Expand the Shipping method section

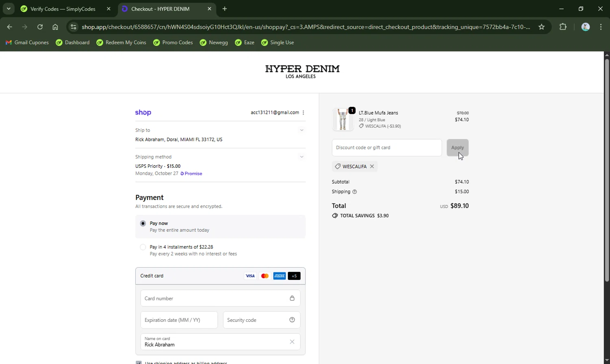coord(301,157)
